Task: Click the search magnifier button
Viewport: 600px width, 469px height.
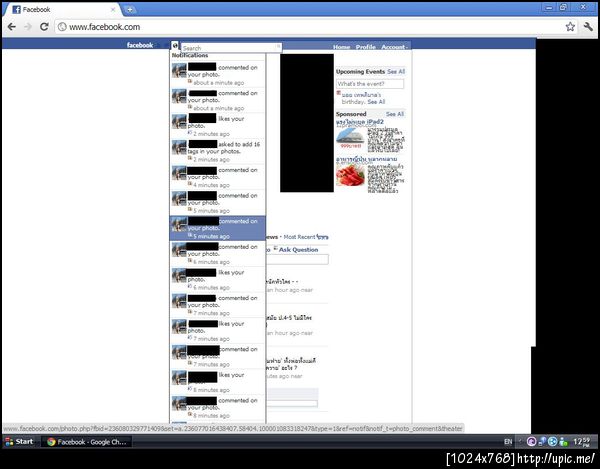Action: tap(279, 47)
